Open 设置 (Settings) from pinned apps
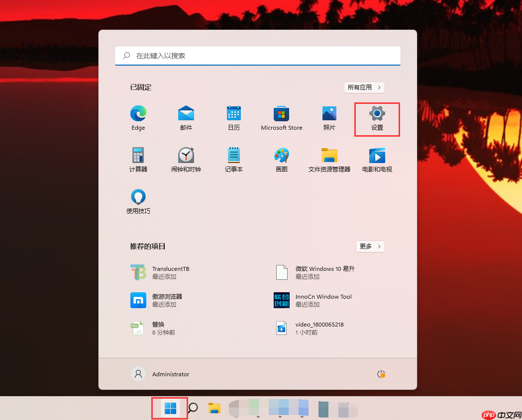This screenshot has width=522, height=420. tap(377, 117)
